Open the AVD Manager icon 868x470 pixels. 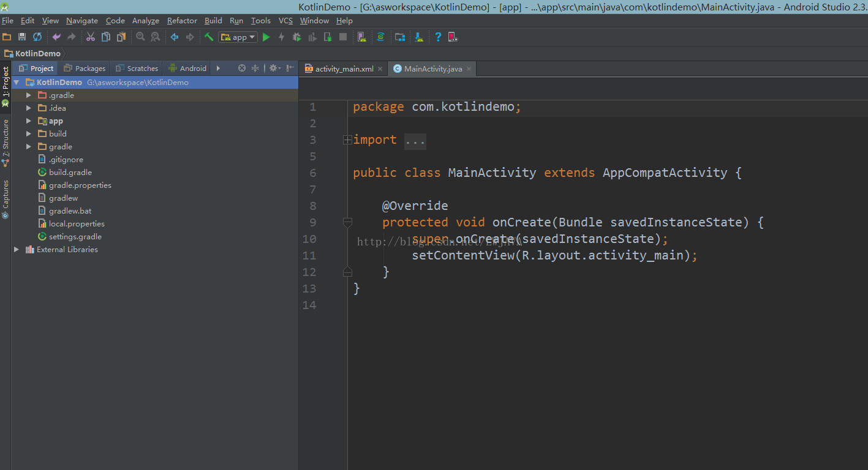[362, 37]
